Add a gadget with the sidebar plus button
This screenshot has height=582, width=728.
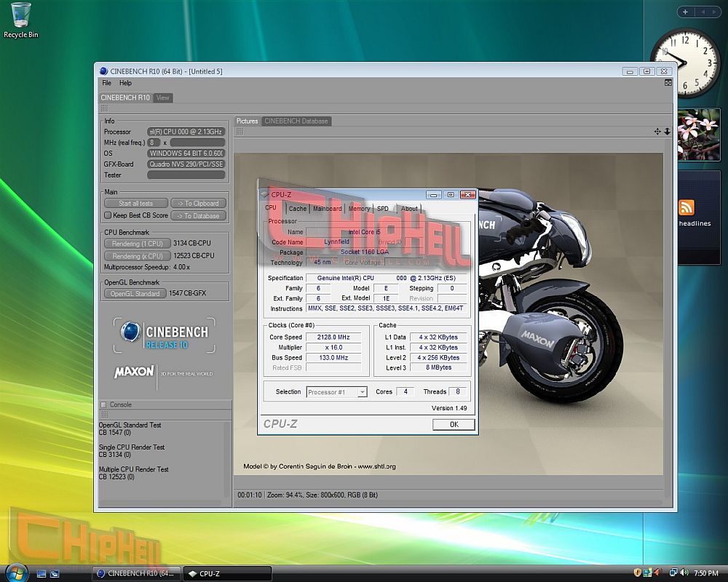685,12
